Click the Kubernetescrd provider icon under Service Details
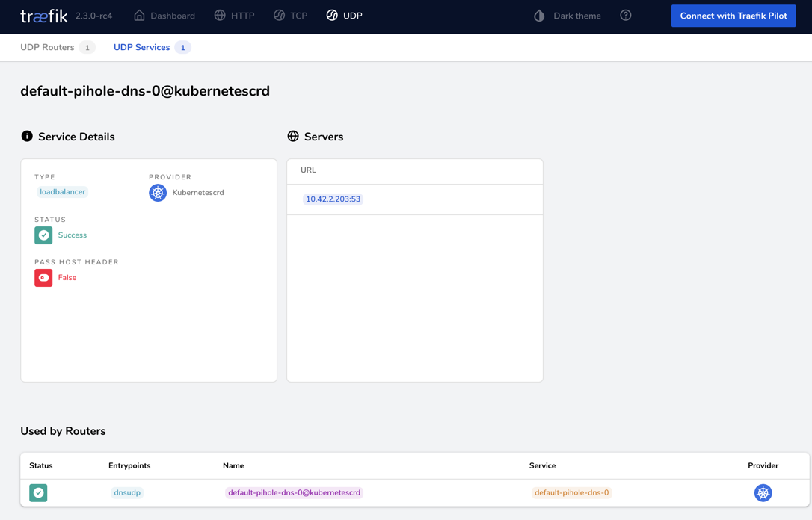The image size is (812, 520). 157,192
